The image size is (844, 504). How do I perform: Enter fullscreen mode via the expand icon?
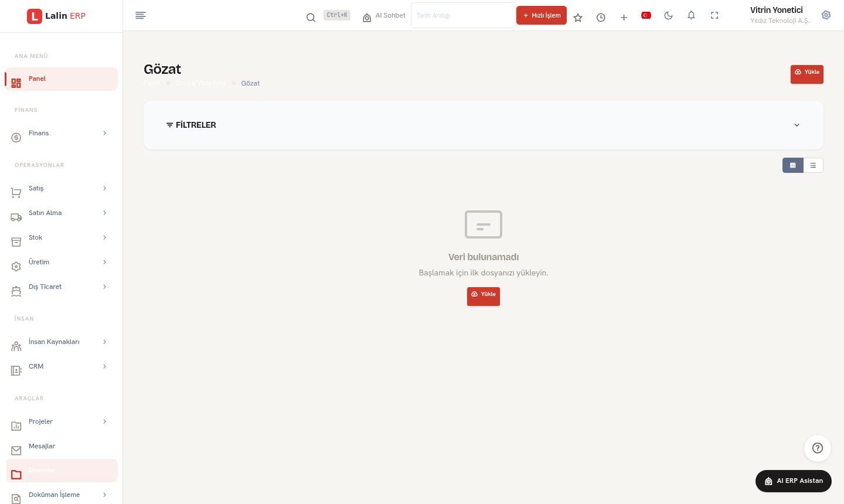click(714, 15)
